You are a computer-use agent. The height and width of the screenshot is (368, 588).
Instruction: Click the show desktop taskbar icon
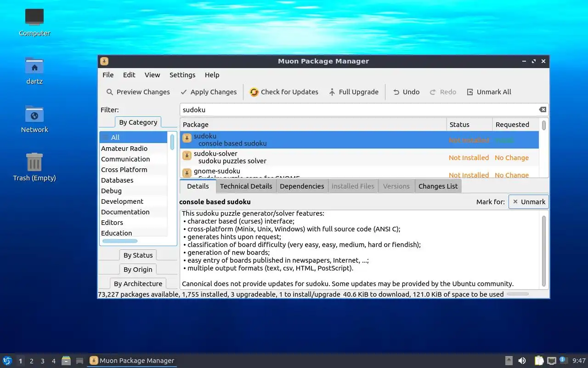pyautogui.click(x=79, y=361)
